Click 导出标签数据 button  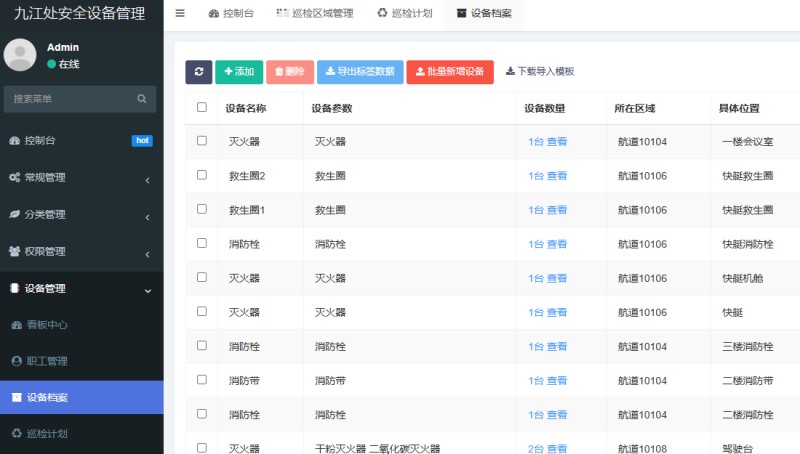tap(360, 72)
